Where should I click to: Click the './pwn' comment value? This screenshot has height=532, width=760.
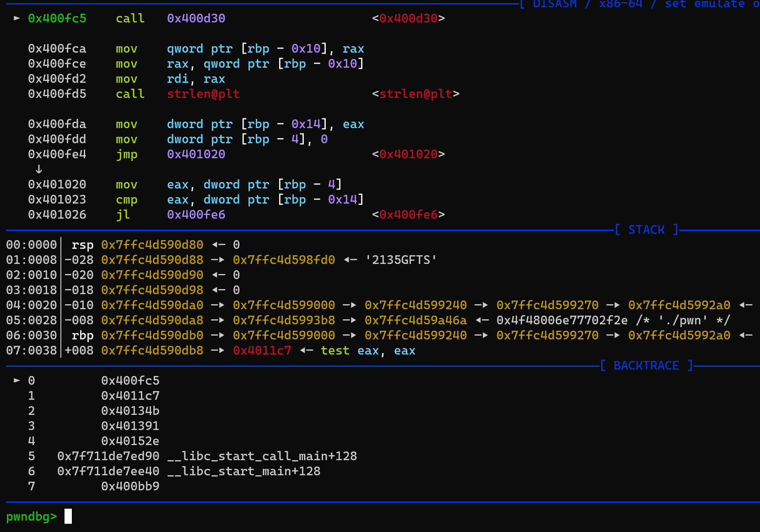(683, 320)
